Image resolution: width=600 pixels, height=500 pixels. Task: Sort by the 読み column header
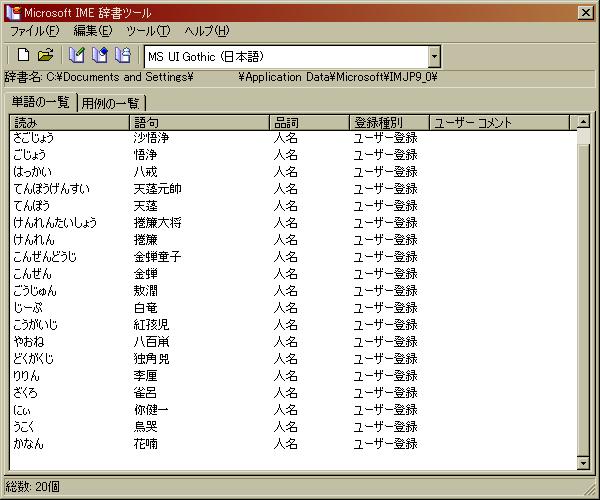(x=70, y=123)
